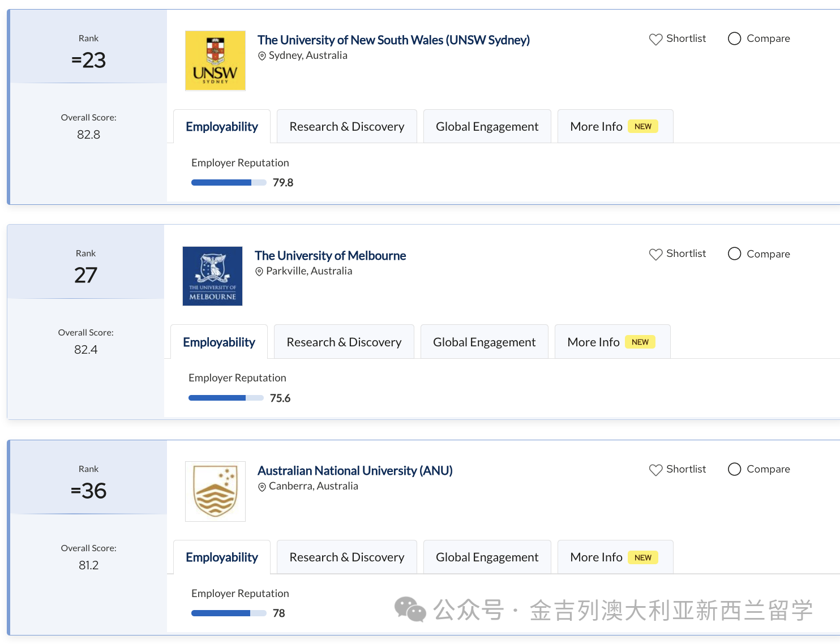Select the Compare radio for ANU
Viewport: 840px width, 644px height.
click(x=734, y=469)
